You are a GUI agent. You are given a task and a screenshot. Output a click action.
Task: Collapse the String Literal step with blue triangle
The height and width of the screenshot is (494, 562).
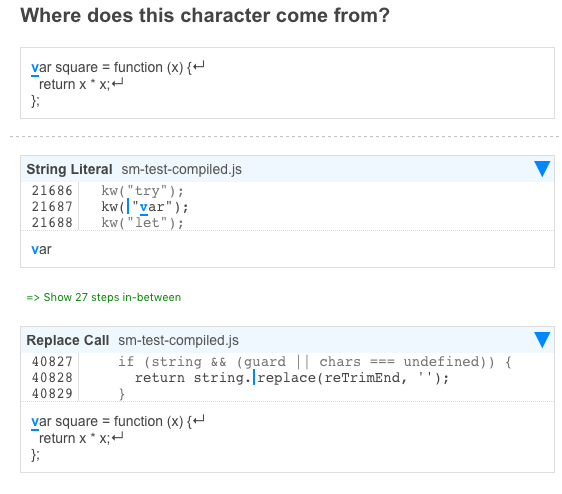point(542,168)
